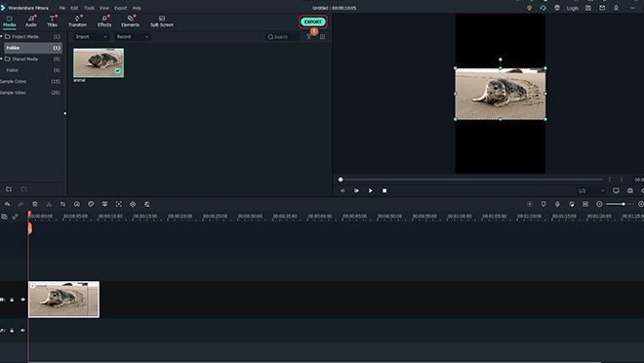
Task: Click the Color palette icon
Action: [x=91, y=204]
